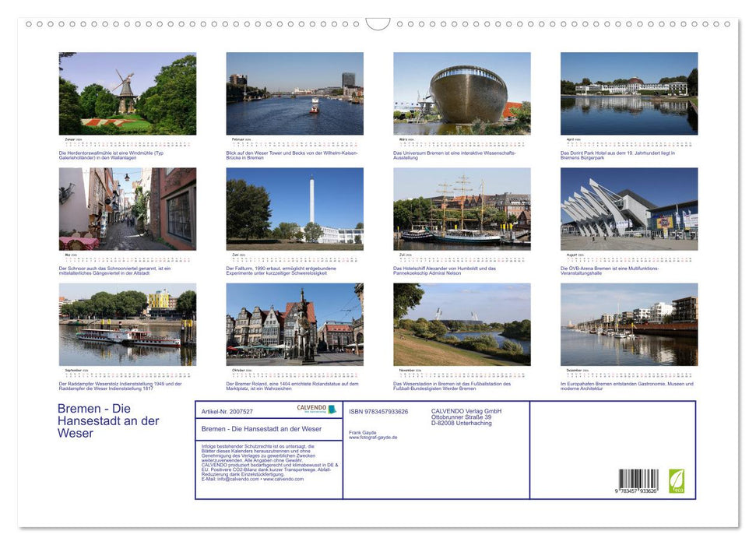Open the www.fotograf-gayde.de link
Viewport: 756px width, 545px height.
pos(372,438)
